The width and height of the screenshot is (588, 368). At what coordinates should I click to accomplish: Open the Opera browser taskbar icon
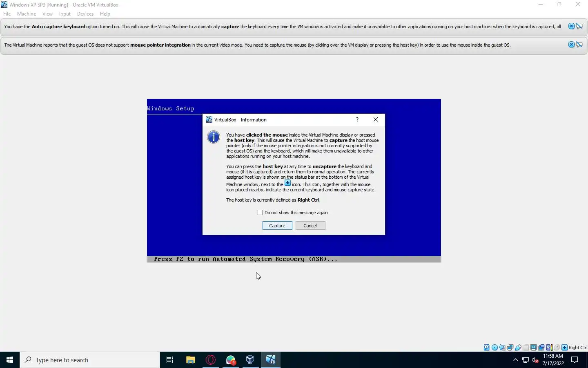tap(211, 360)
